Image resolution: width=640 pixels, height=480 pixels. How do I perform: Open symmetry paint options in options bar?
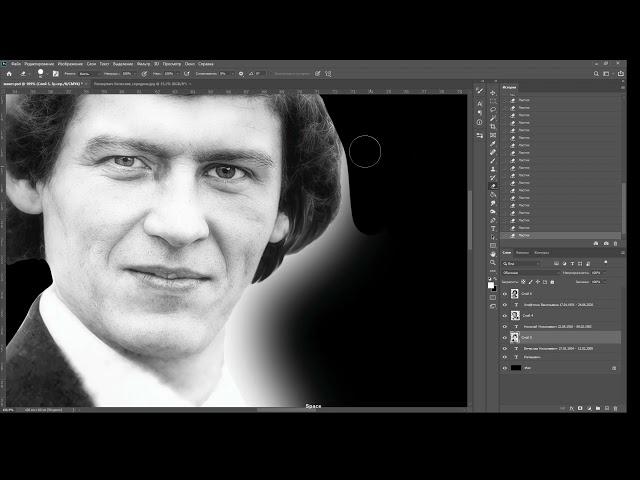pyautogui.click(x=329, y=74)
